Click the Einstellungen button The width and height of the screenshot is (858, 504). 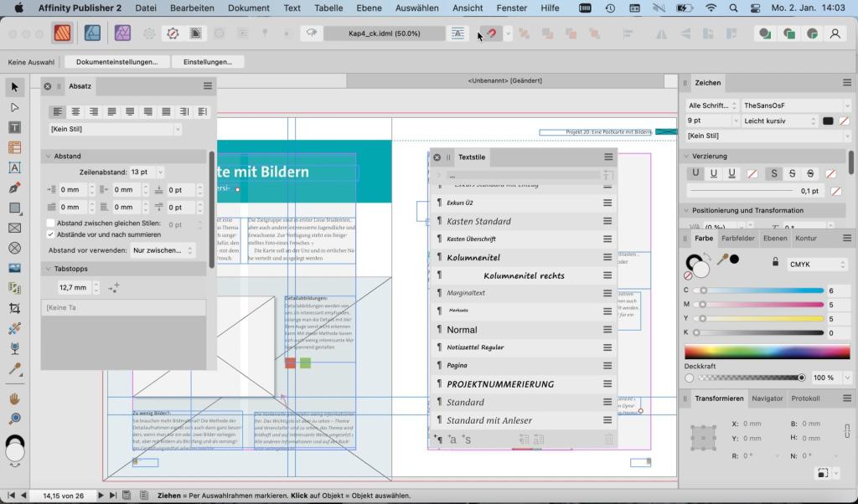208,61
